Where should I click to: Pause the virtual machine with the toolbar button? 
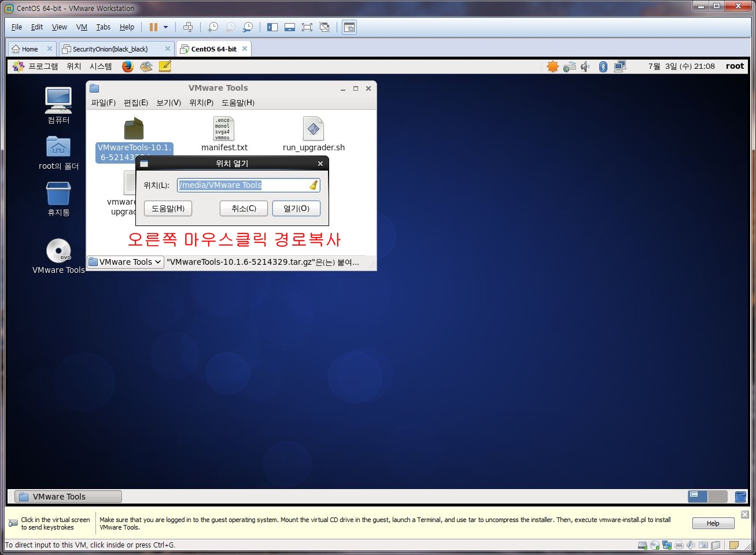[x=153, y=27]
